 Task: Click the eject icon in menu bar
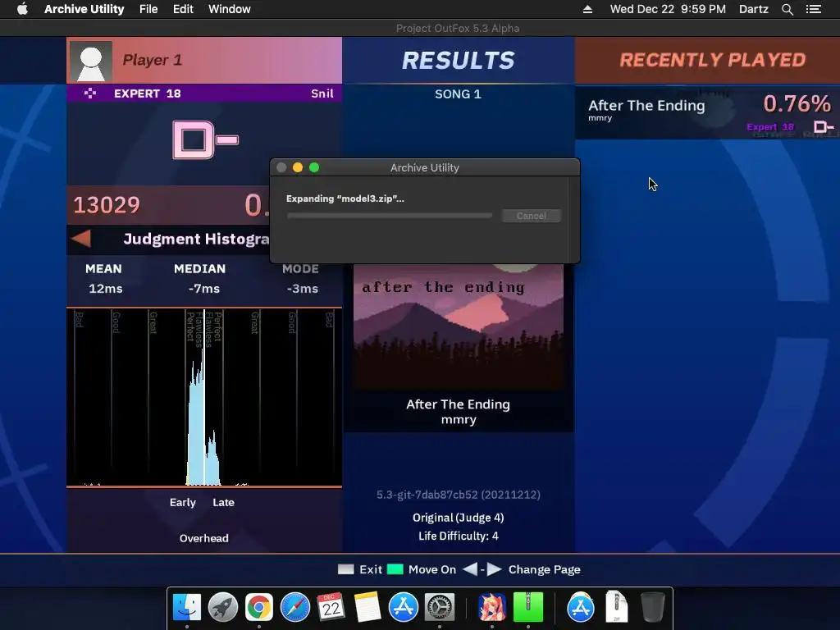(587, 9)
